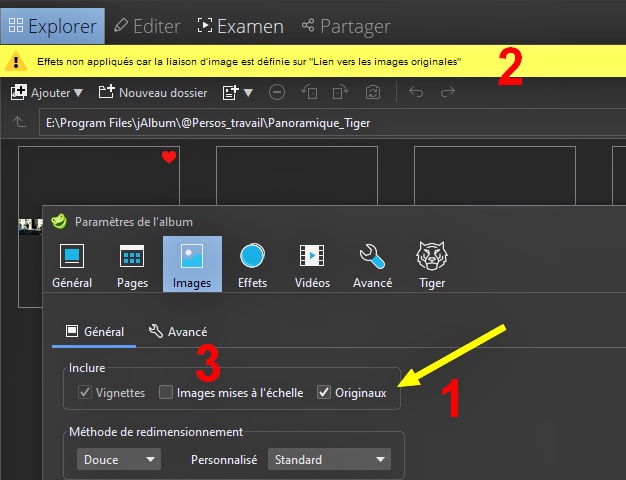
Task: Select the Général sub-tab under Images
Action: coord(94,331)
